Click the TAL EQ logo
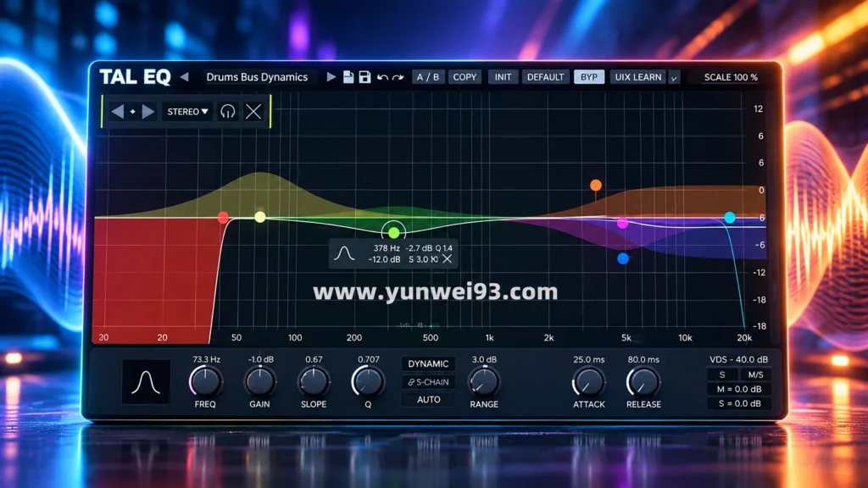The height and width of the screenshot is (488, 868). coord(135,77)
